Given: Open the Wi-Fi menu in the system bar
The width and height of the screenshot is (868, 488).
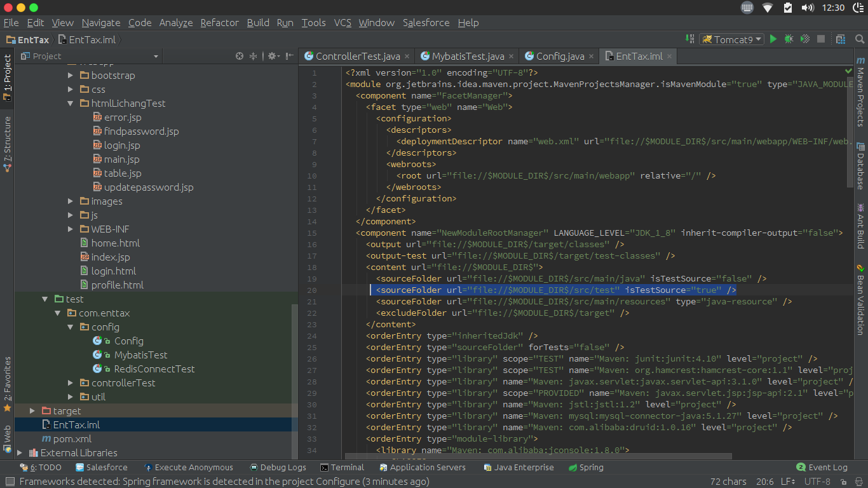Looking at the screenshot, I should [x=768, y=8].
